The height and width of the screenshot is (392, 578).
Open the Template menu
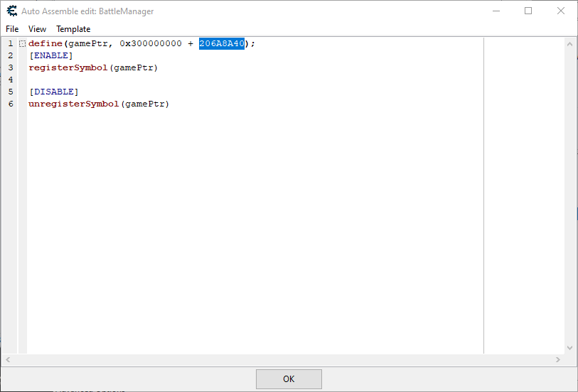(x=73, y=29)
